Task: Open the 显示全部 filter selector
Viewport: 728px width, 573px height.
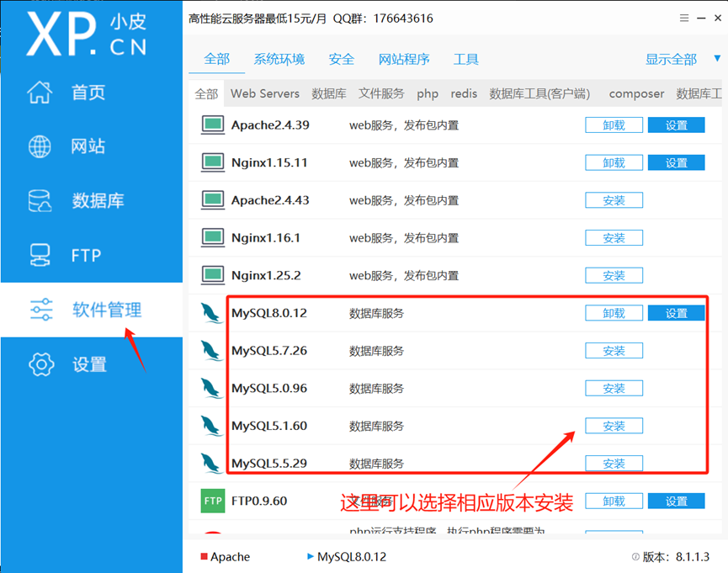Action: [671, 59]
